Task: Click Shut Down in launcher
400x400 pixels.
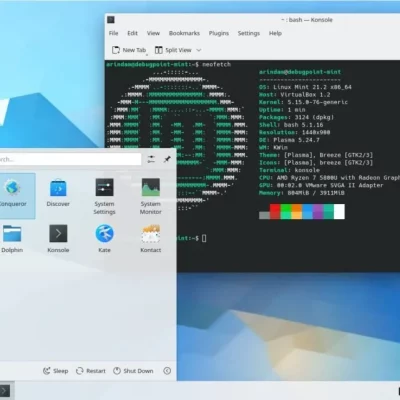Action: click(133, 371)
